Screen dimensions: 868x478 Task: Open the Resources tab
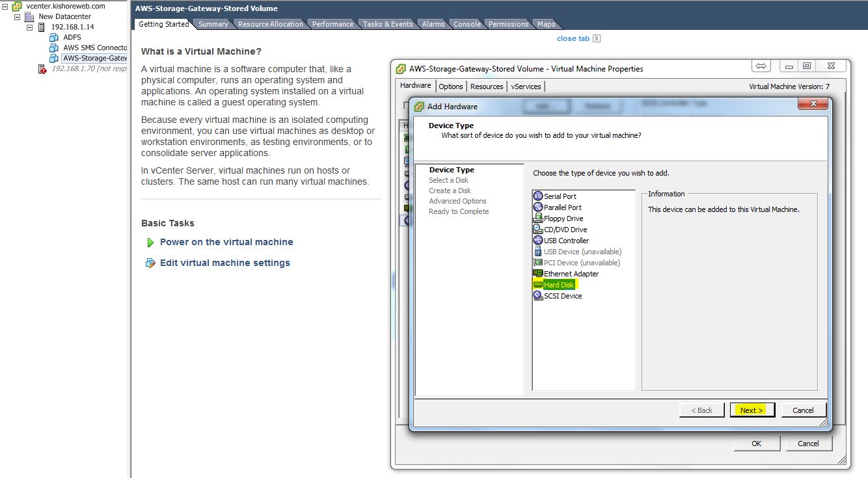(487, 86)
